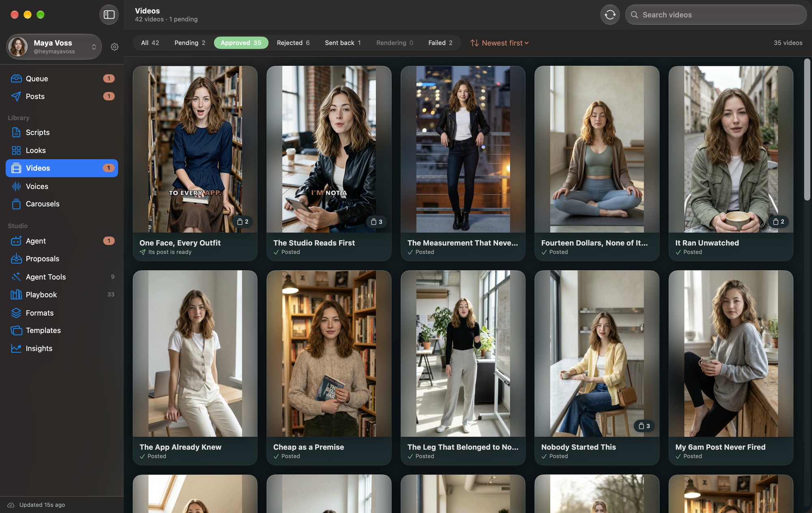The height and width of the screenshot is (513, 812).
Task: Toggle the sidebar panel icon
Action: pyautogui.click(x=109, y=15)
